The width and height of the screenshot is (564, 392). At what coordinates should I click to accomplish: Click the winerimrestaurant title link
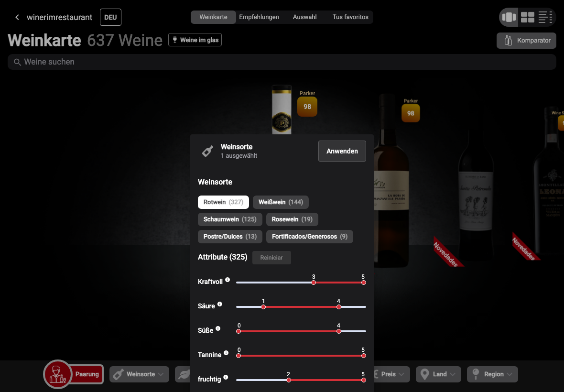coord(59,17)
